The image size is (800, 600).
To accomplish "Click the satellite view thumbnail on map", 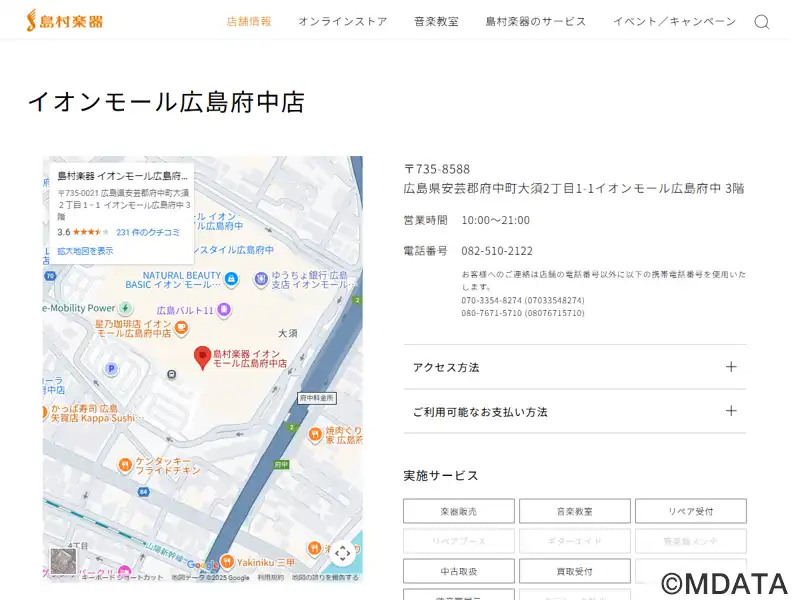I will [x=63, y=561].
